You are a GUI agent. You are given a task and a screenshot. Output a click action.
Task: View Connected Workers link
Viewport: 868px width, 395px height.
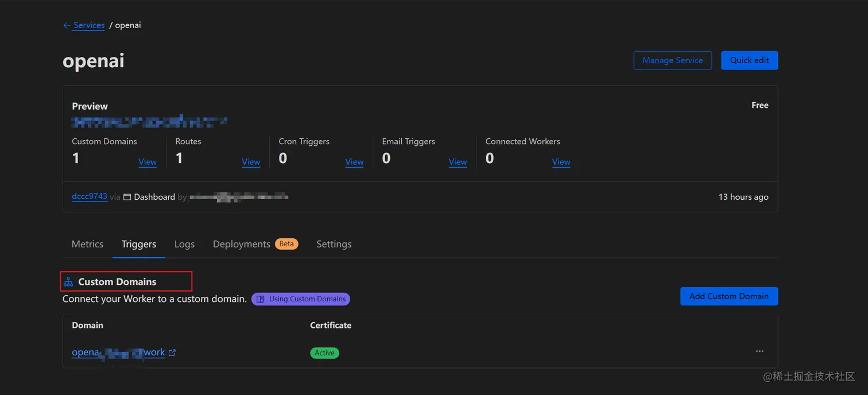(x=561, y=162)
